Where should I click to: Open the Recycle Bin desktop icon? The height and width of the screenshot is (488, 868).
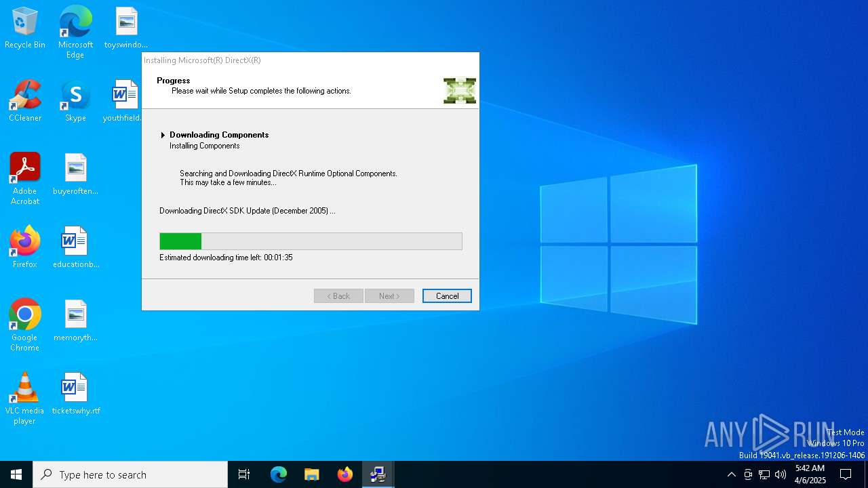coord(25,28)
